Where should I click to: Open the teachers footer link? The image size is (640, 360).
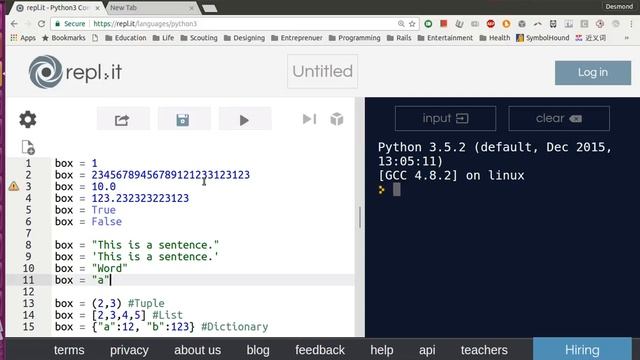point(484,350)
